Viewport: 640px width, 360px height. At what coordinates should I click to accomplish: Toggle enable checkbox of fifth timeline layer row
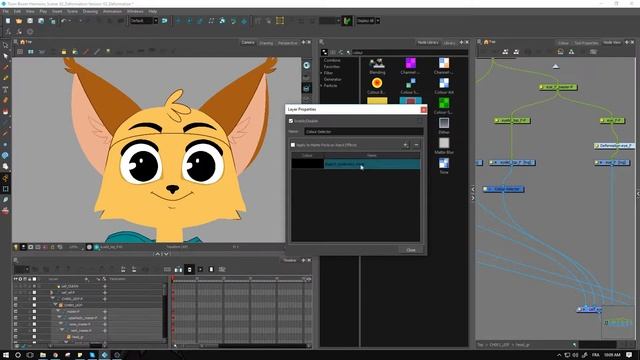pyautogui.click(x=34, y=311)
